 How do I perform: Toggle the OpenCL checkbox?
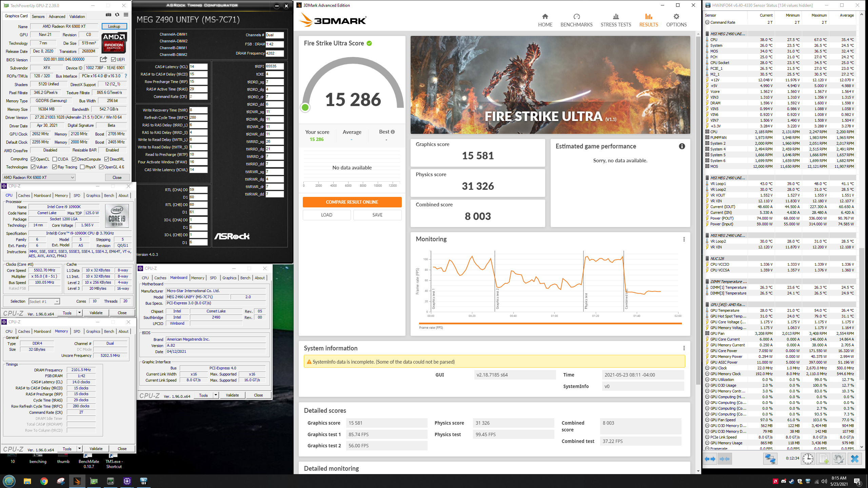click(33, 159)
